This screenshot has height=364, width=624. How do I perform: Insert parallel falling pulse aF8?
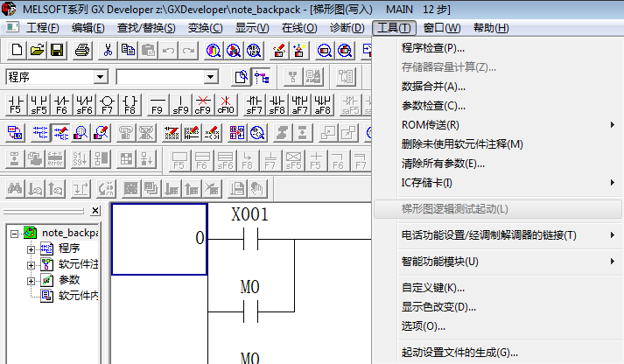click(x=322, y=105)
